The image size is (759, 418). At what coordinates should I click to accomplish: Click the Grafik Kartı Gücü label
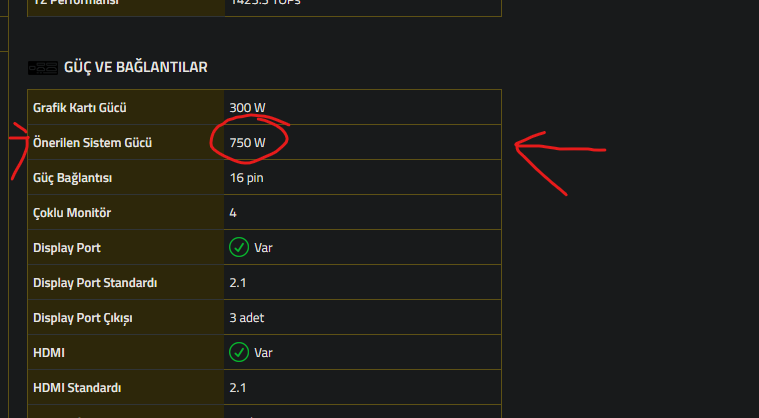click(x=80, y=107)
